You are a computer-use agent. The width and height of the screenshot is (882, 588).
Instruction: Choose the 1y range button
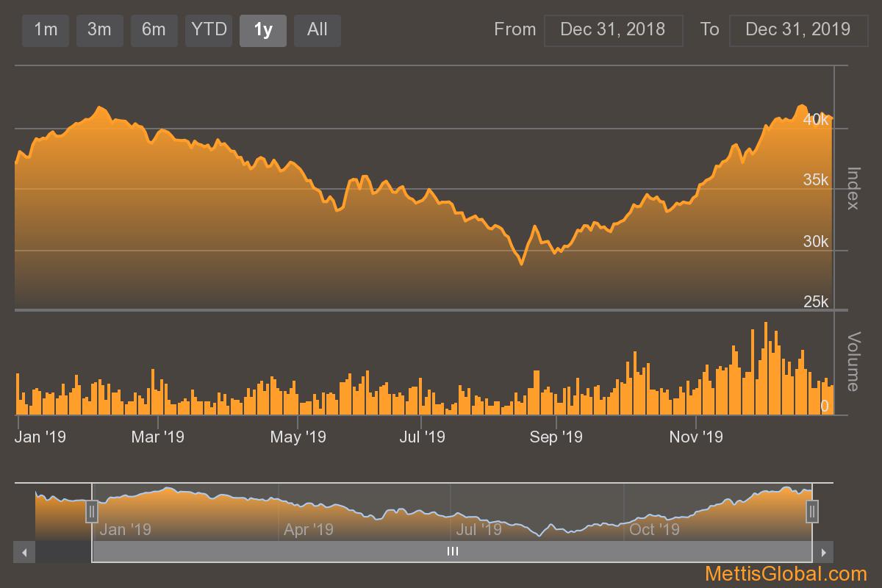point(263,30)
